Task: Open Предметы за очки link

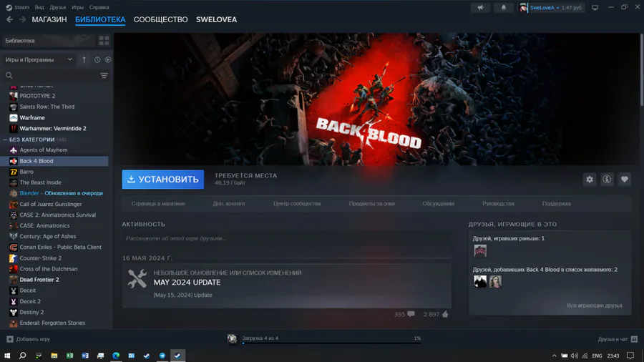Action: point(371,204)
